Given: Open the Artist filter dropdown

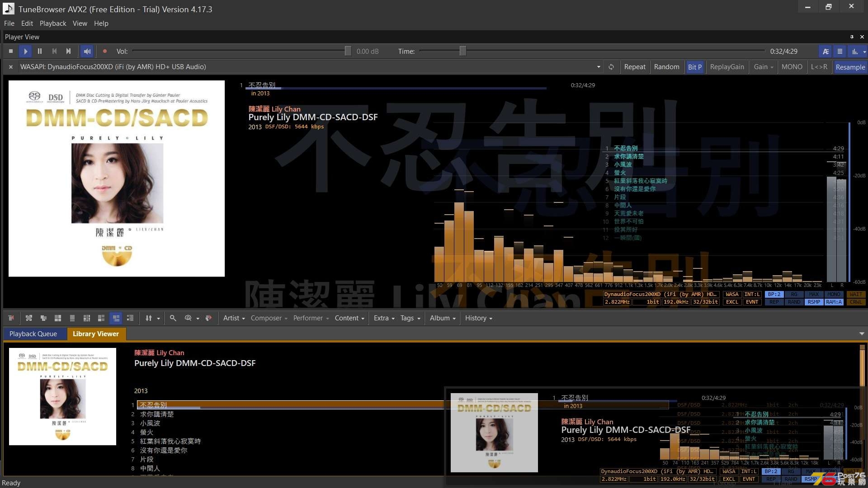Looking at the screenshot, I should click(234, 318).
